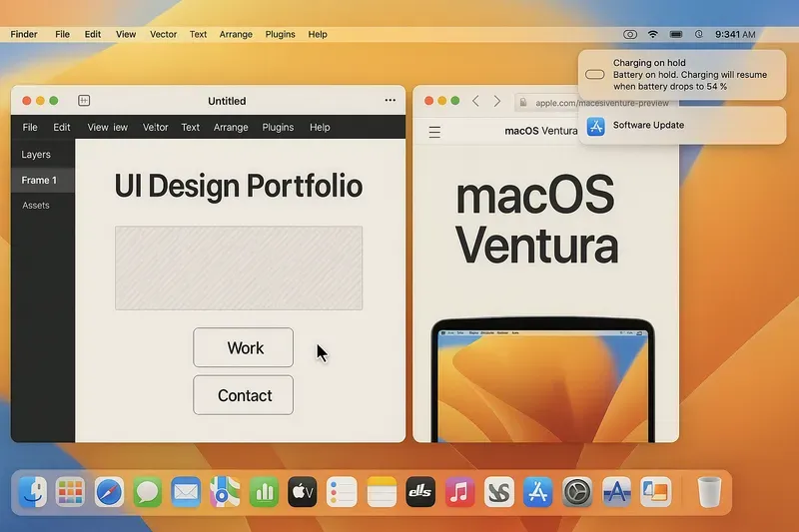The height and width of the screenshot is (532, 799).
Task: Open Mail envelope icon in Dock
Action: click(x=186, y=492)
